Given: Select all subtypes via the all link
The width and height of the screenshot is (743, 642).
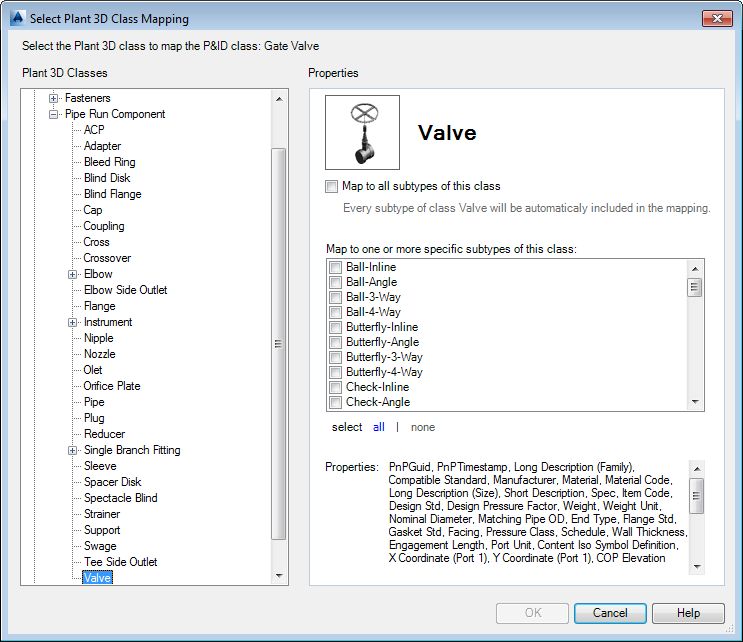Looking at the screenshot, I should [379, 427].
